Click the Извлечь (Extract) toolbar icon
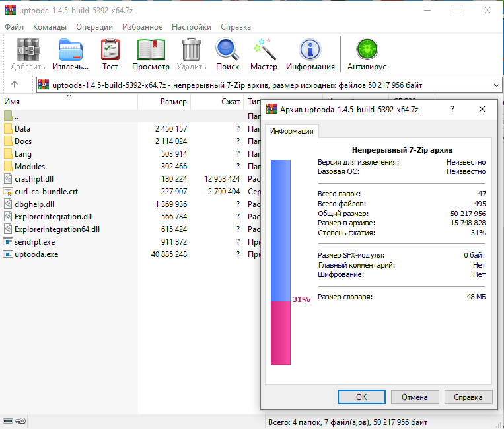The width and height of the screenshot is (504, 429). (x=71, y=50)
